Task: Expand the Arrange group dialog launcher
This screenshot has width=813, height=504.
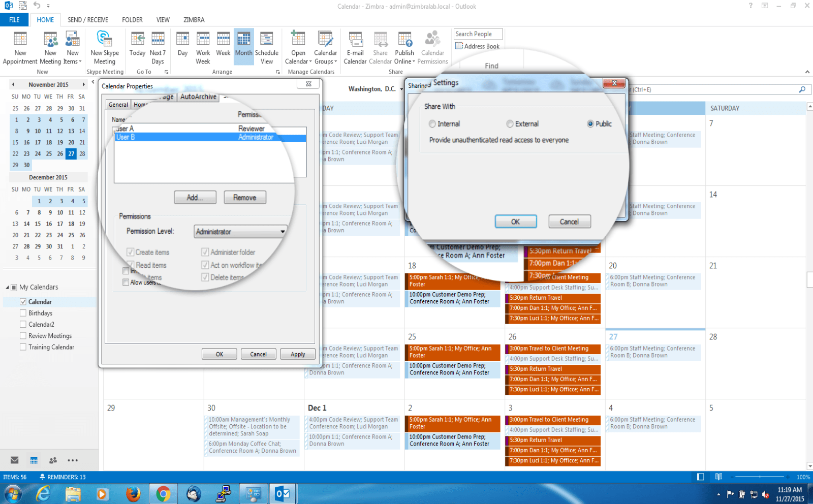Action: click(278, 72)
